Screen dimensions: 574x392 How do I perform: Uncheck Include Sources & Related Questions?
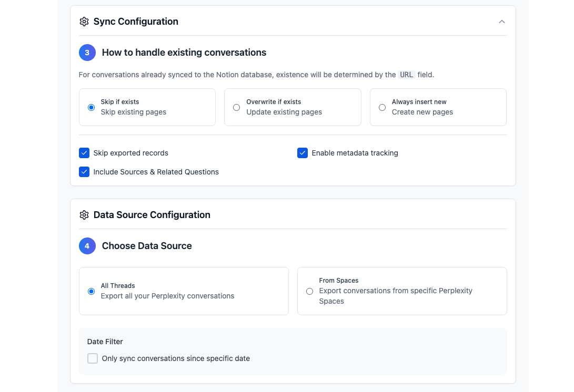click(x=84, y=172)
